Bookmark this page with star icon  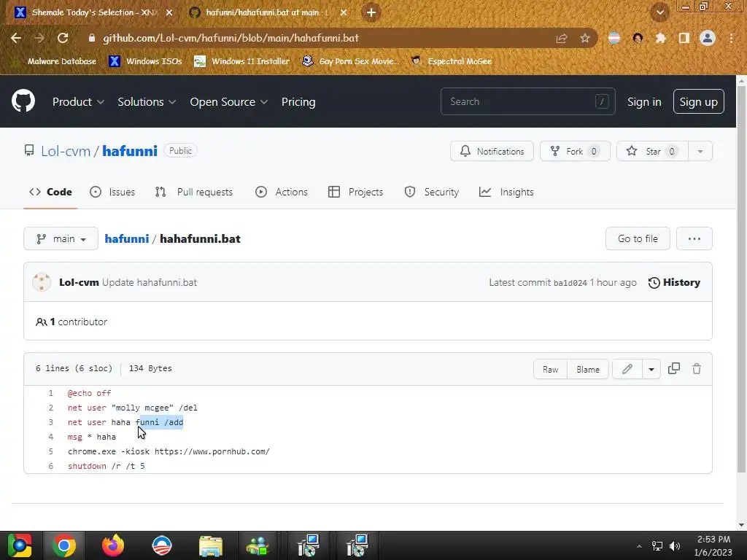pyautogui.click(x=585, y=38)
